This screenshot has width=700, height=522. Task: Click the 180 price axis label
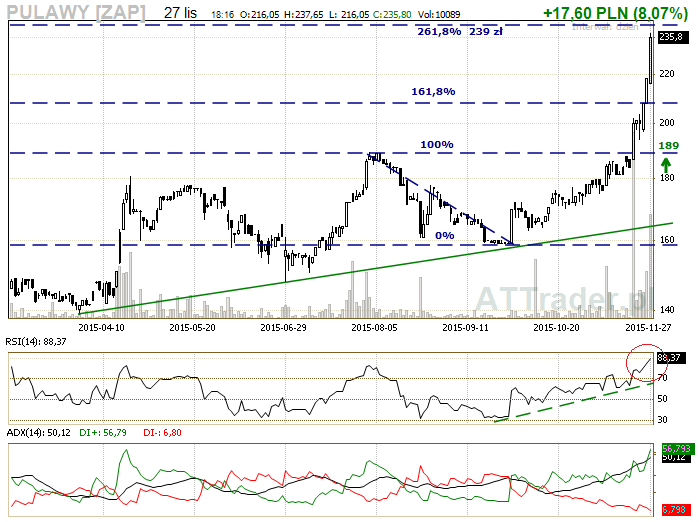[667, 178]
